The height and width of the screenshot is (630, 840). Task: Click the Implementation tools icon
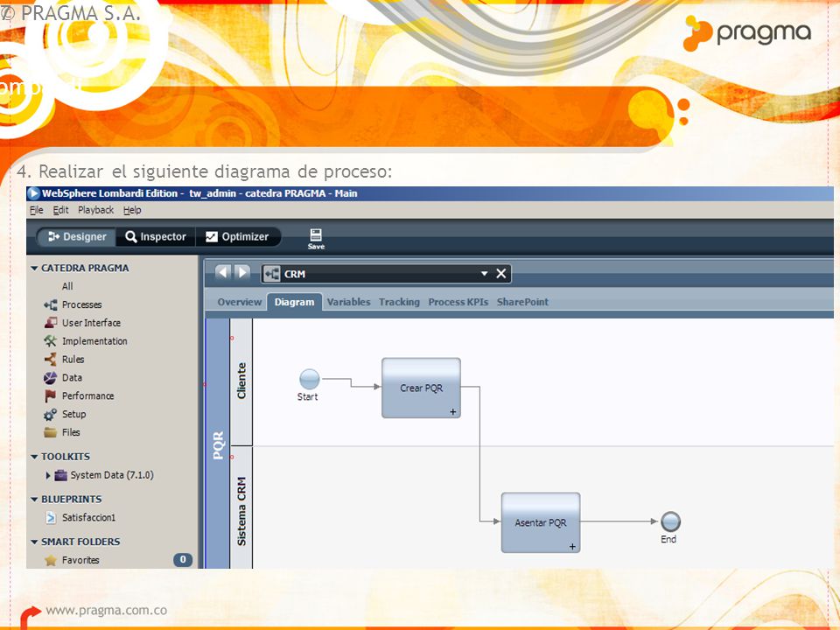[51, 341]
